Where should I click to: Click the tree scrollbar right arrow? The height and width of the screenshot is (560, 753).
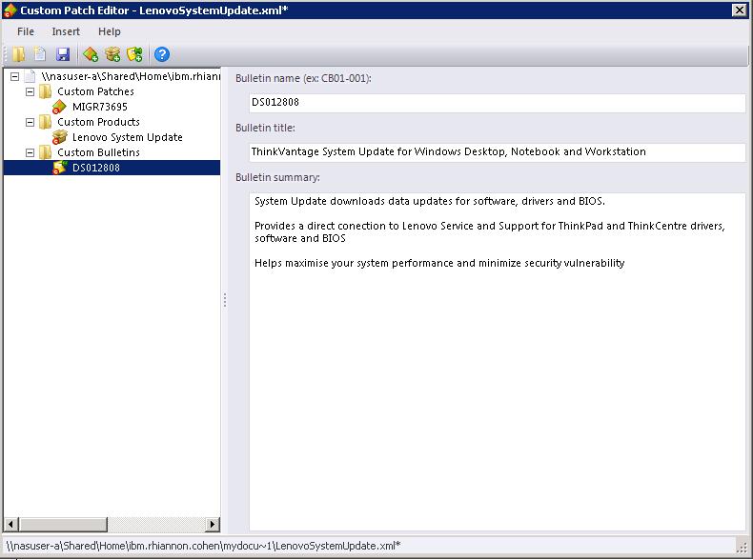(212, 525)
